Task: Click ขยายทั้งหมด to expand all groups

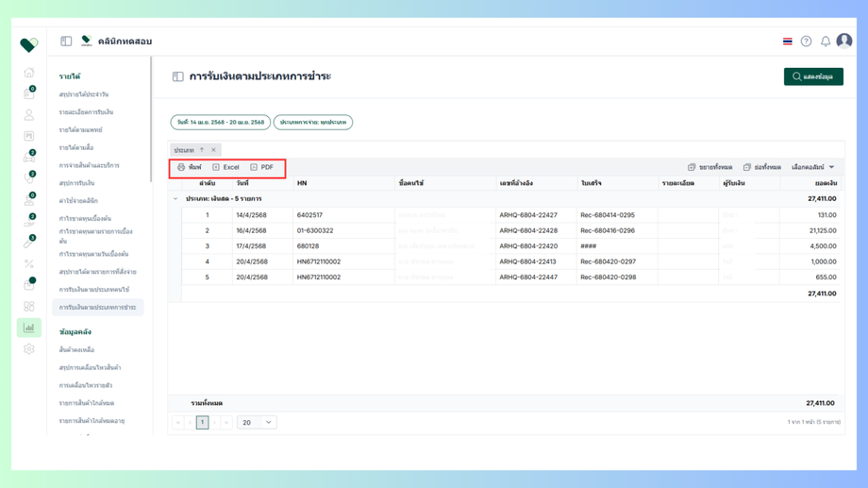Action: [709, 167]
